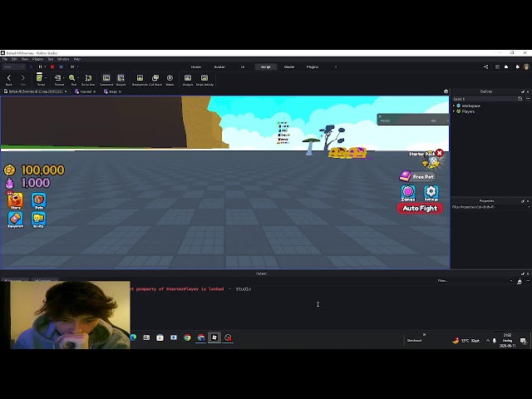Click the Output filter field
Viewport: 532px width, 399px height.
475,281
